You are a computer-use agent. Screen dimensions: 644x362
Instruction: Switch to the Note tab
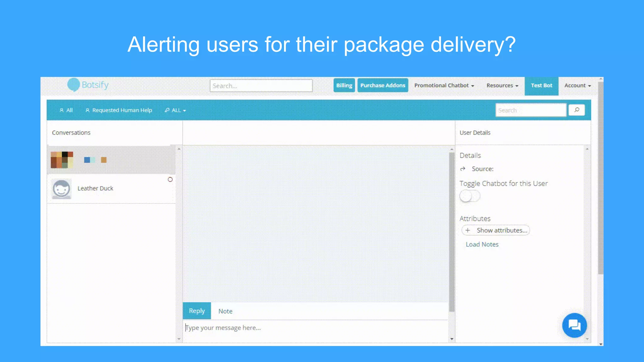(225, 311)
